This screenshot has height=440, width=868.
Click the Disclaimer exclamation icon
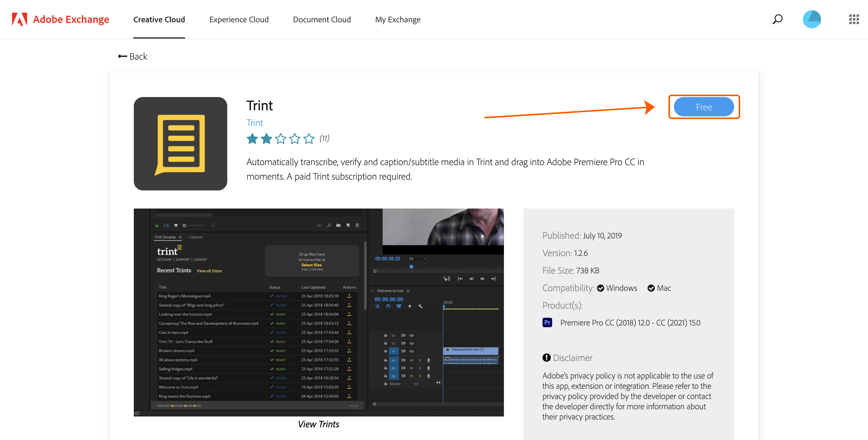(546, 357)
